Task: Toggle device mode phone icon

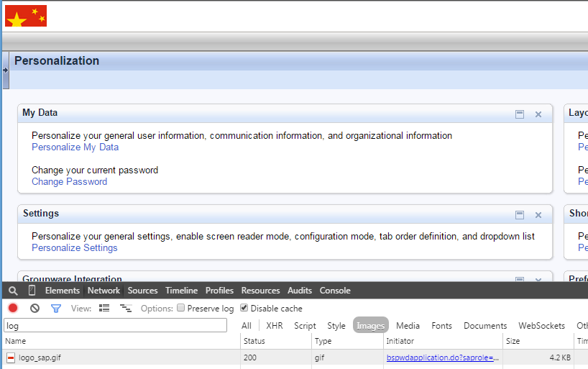Action: pyautogui.click(x=32, y=290)
